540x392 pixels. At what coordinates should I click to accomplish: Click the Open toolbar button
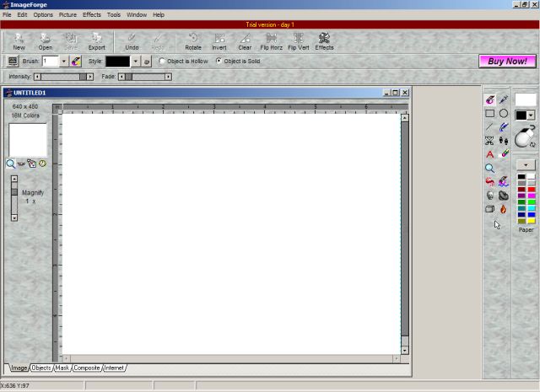45,41
